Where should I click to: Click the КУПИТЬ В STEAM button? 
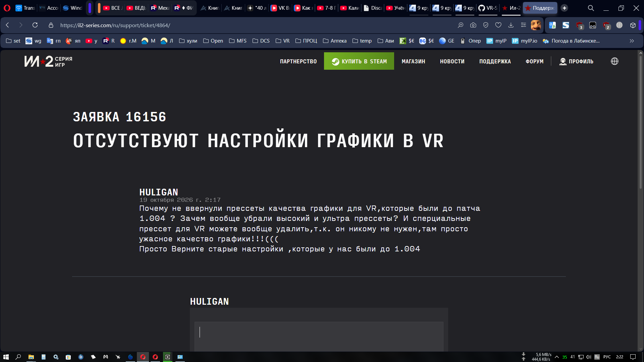tap(359, 61)
